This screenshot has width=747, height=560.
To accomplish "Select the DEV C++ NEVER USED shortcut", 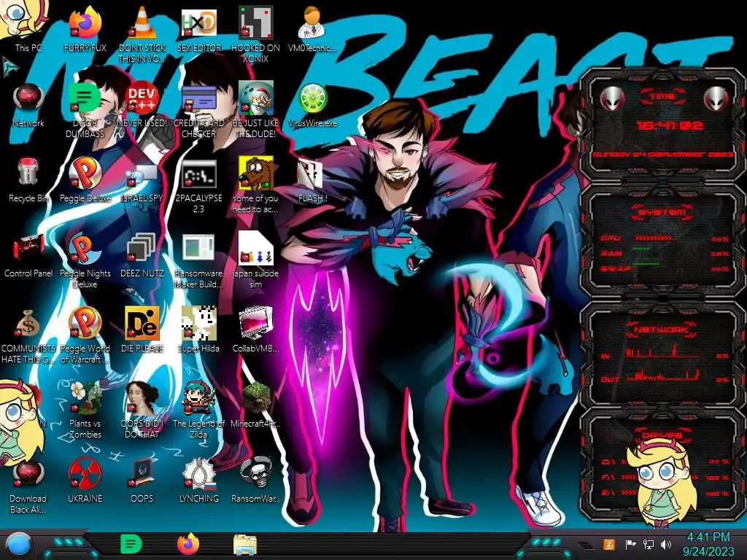I will [142, 105].
